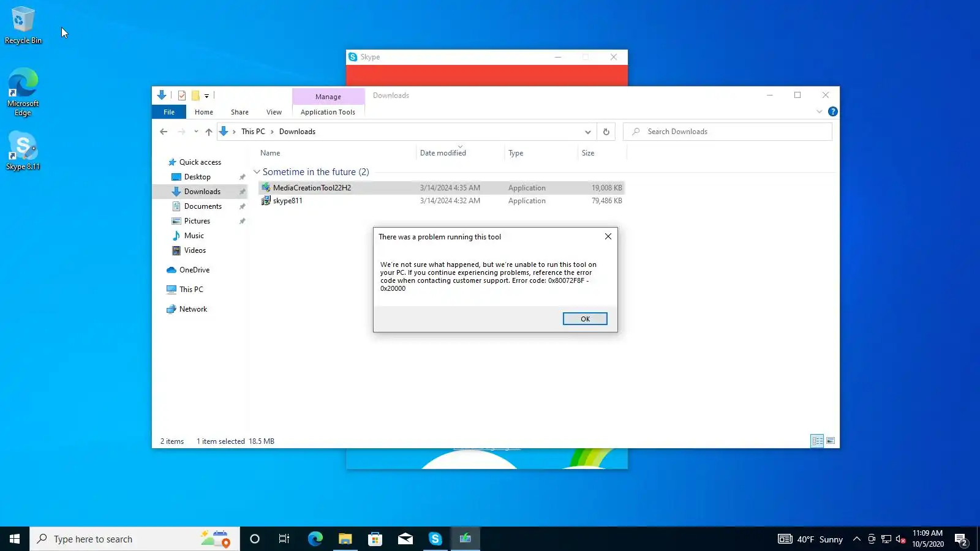Click the Forward navigation arrow
Viewport: 980px width, 551px height.
pos(181,132)
